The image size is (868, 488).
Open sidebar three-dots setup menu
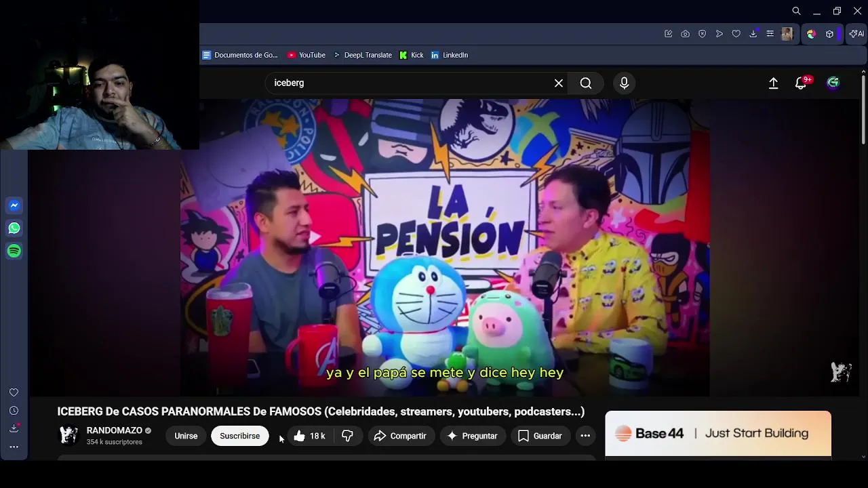[x=14, y=447]
